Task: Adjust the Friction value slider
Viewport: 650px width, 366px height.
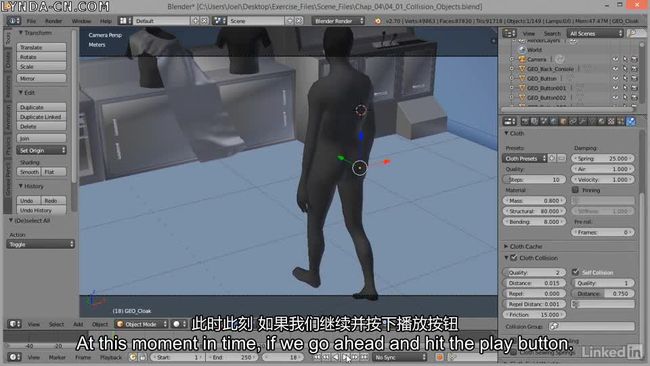Action: point(534,315)
